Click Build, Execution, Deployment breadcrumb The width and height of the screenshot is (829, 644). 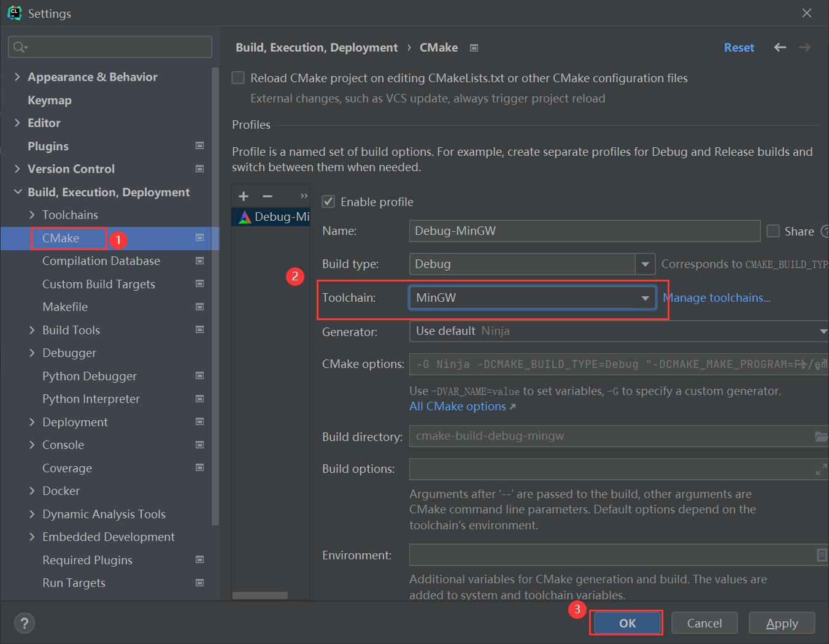(x=317, y=47)
